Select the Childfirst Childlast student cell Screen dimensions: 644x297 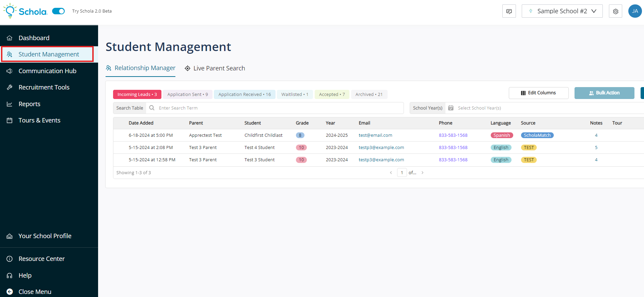click(x=263, y=135)
